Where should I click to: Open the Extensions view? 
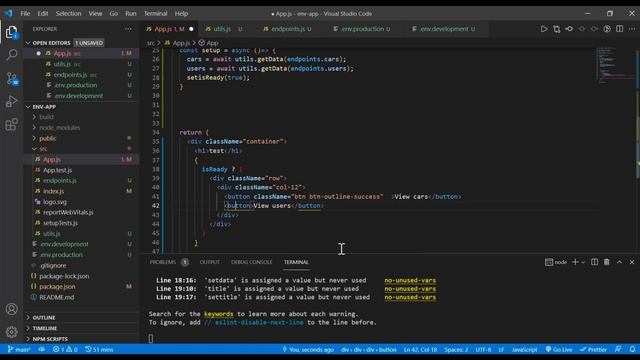click(11, 124)
